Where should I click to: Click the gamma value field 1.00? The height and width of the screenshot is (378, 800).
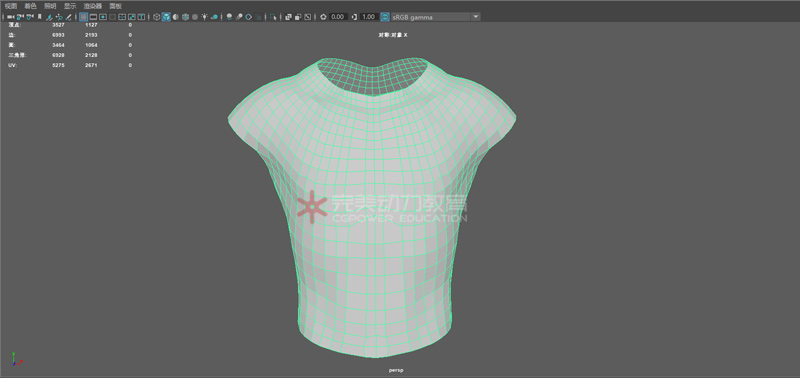369,17
